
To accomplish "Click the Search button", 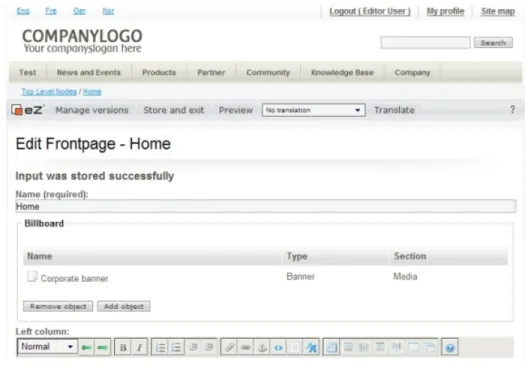I will [x=493, y=43].
